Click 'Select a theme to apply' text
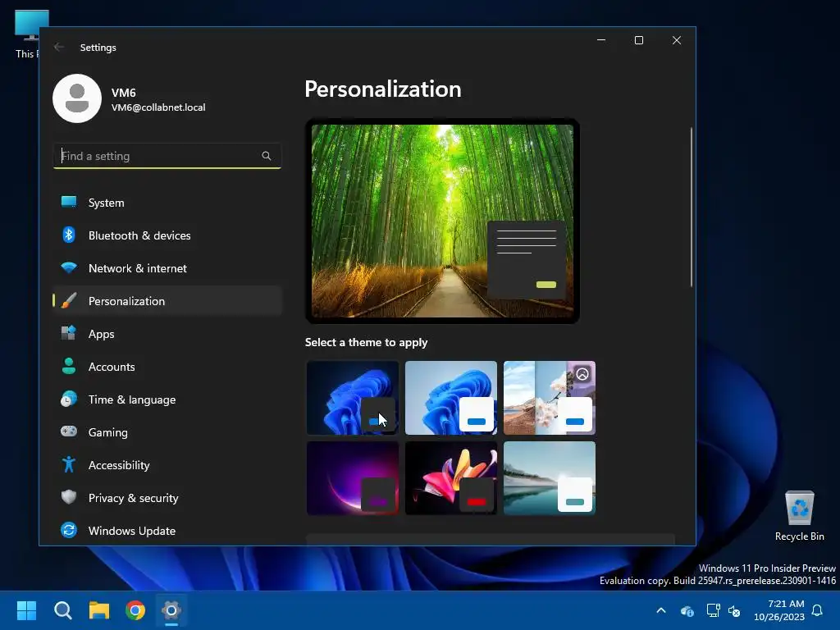The height and width of the screenshot is (630, 840). pyautogui.click(x=366, y=342)
